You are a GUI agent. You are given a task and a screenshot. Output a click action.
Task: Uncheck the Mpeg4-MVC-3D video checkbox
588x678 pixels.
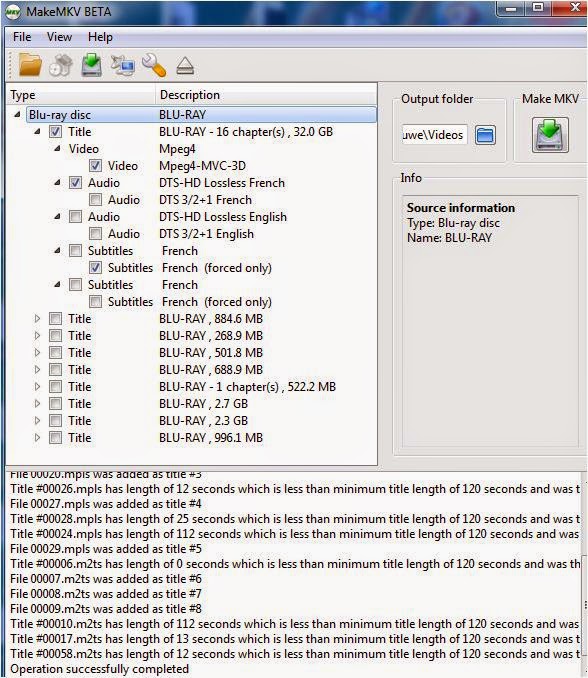coord(96,166)
